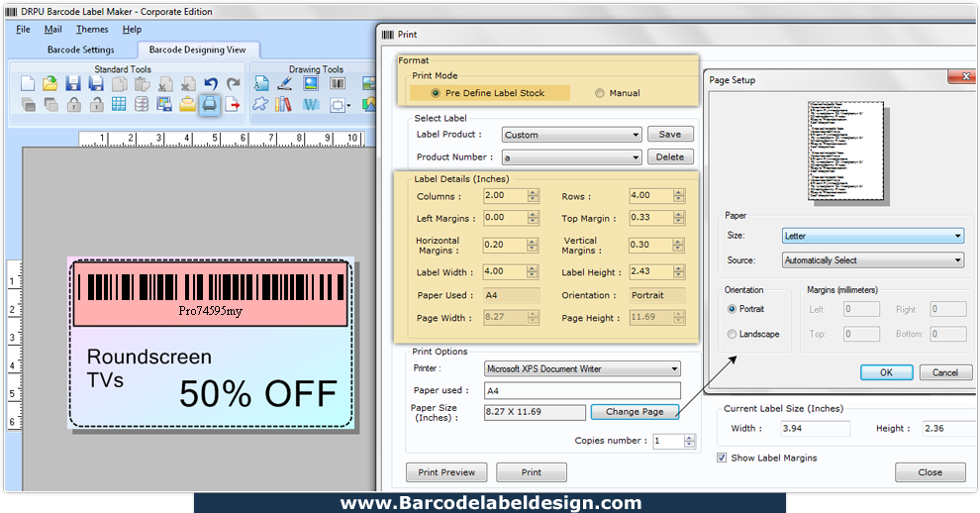Image resolution: width=980 pixels, height=513 pixels.
Task: Click the Change Page button
Action: (x=635, y=411)
